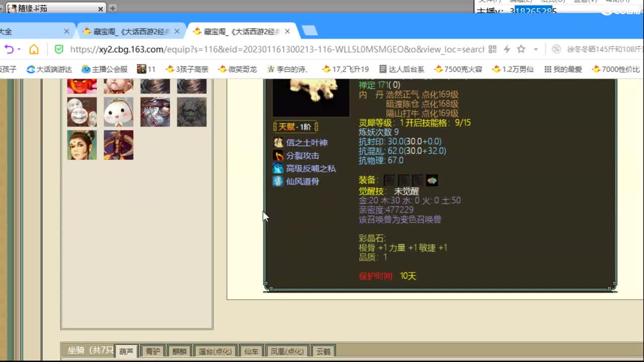Select the 麒麟 mount tab
Image resolution: width=644 pixels, height=362 pixels.
(x=179, y=351)
